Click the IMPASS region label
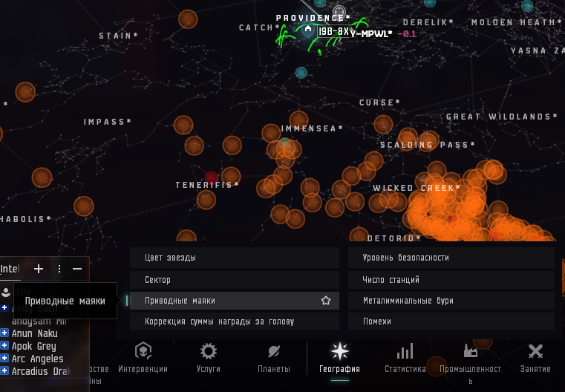Image resolution: width=565 pixels, height=392 pixels. tap(108, 122)
